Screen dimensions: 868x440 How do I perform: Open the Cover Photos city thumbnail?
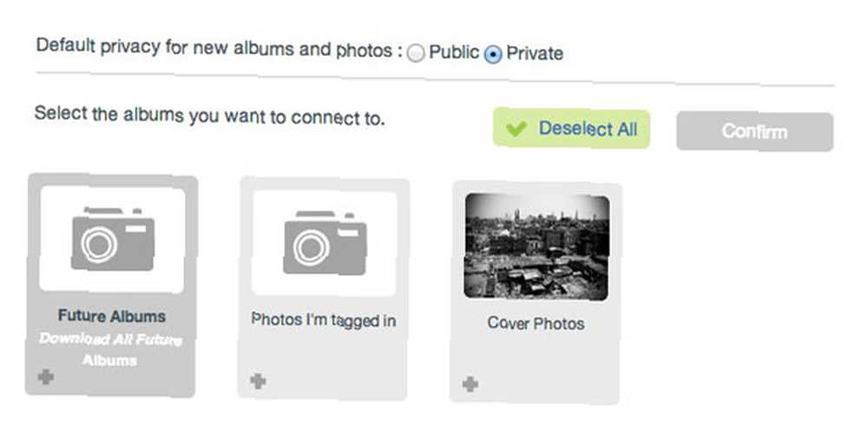[536, 246]
